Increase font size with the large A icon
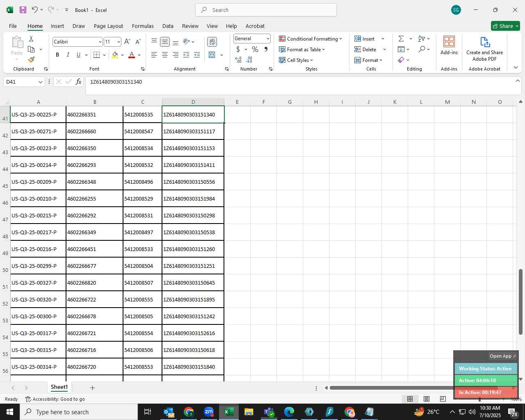 (127, 42)
